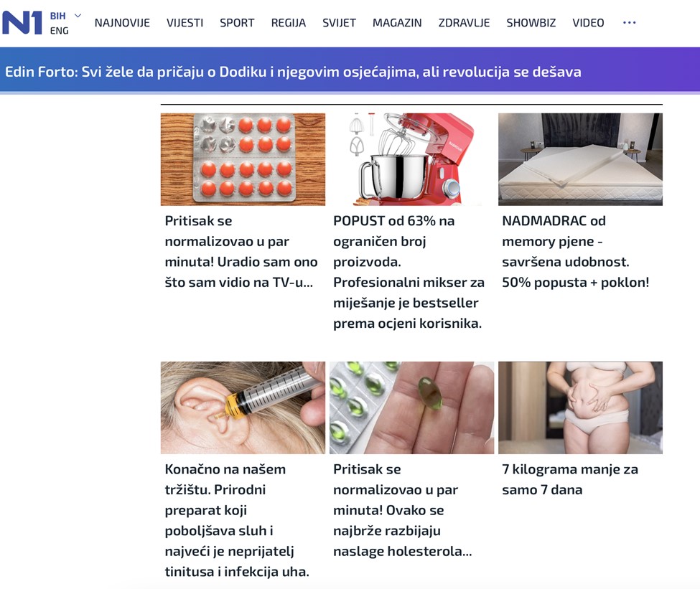The height and width of the screenshot is (589, 700).
Task: Click the red pills blister thumbnail
Action: (243, 159)
